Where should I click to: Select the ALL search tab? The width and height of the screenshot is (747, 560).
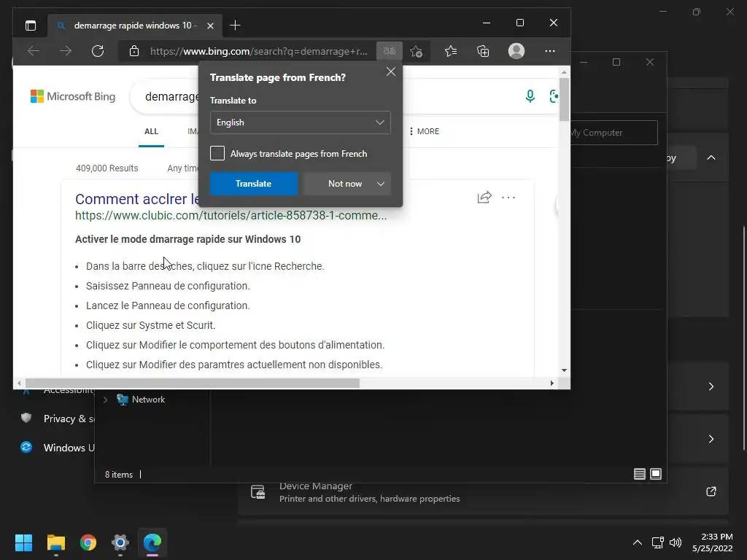152,131
